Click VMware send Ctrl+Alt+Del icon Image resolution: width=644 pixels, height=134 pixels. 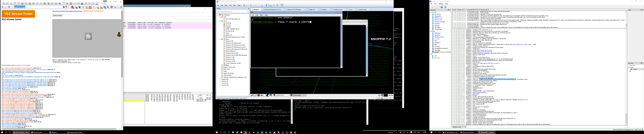tap(251, 5)
